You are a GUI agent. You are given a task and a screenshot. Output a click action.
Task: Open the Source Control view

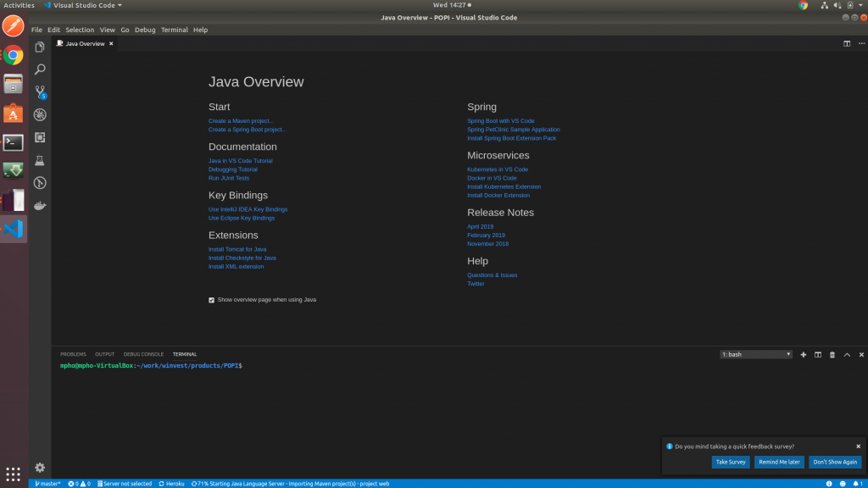[x=39, y=92]
